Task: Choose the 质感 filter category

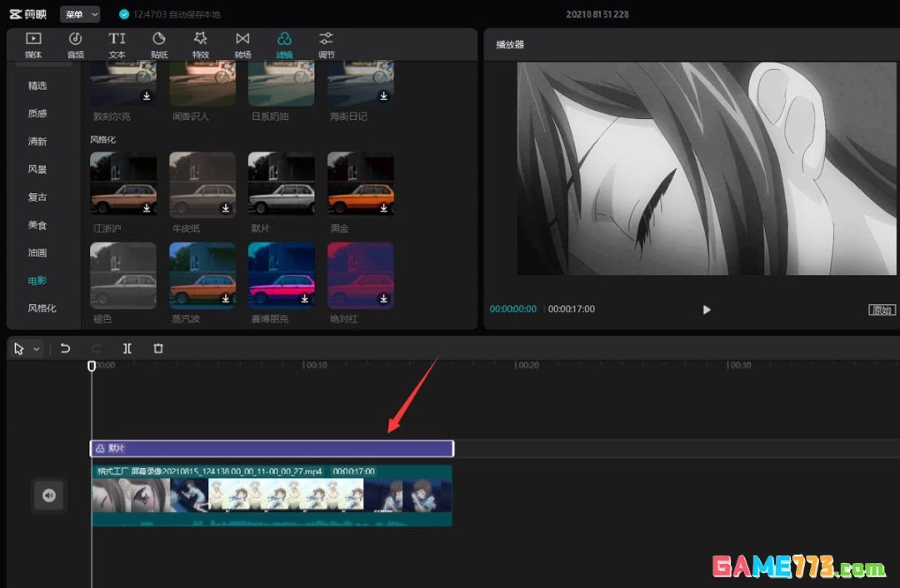Action: (x=37, y=113)
